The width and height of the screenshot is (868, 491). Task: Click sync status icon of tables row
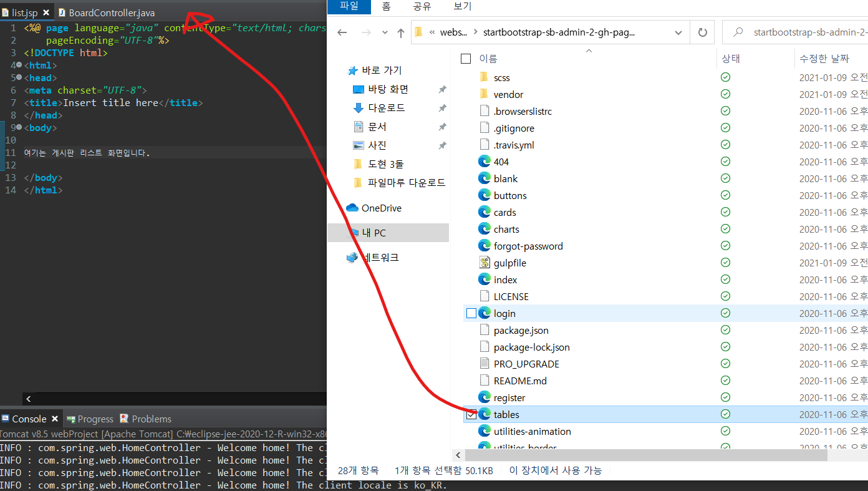click(x=725, y=414)
